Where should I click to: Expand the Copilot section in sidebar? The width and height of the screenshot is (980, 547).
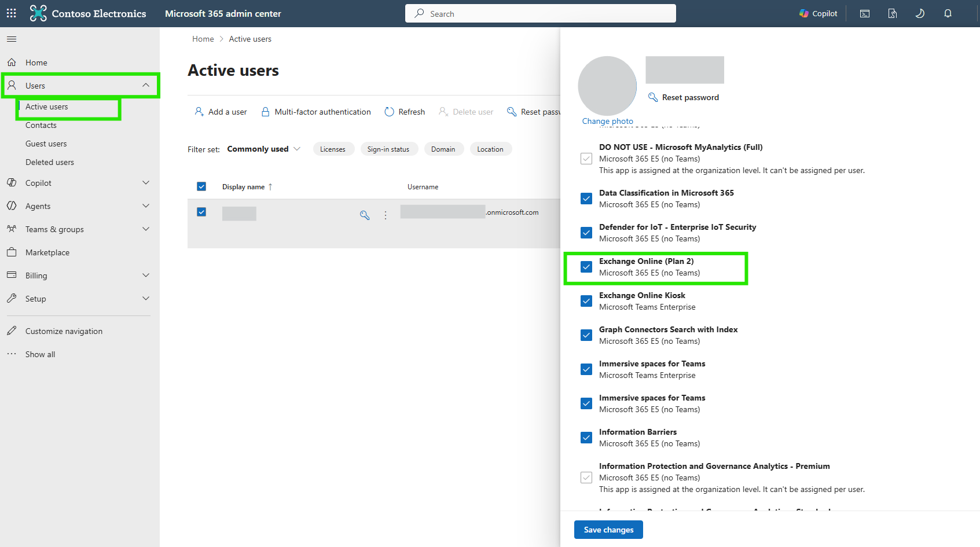146,182
